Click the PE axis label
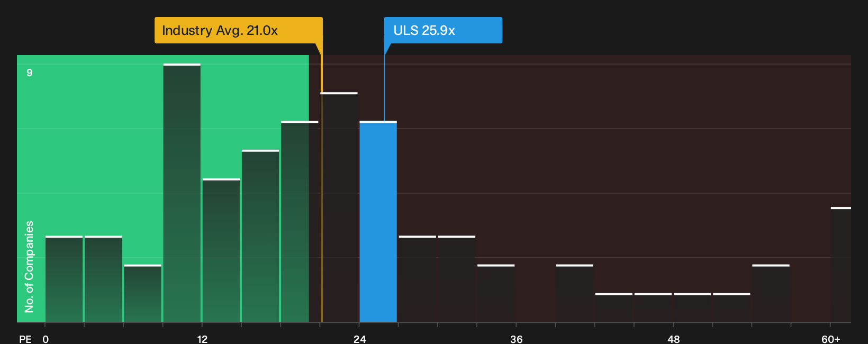Screen dimensions: 868x344 [x=25, y=339]
